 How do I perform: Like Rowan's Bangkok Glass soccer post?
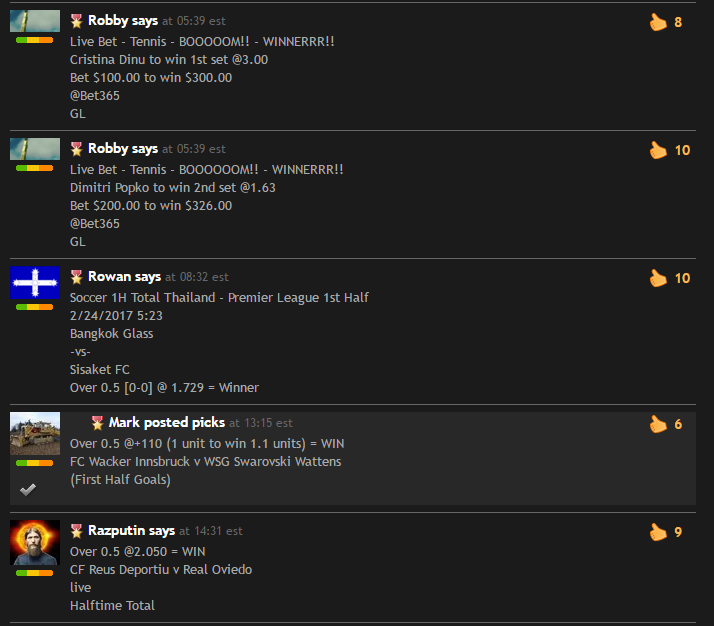pos(658,278)
